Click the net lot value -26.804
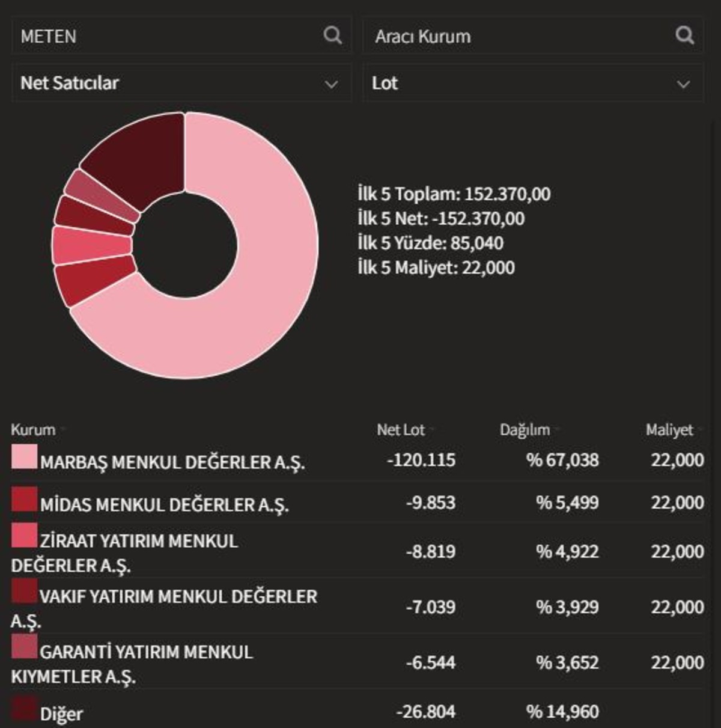Image resolution: width=721 pixels, height=728 pixels. click(426, 712)
